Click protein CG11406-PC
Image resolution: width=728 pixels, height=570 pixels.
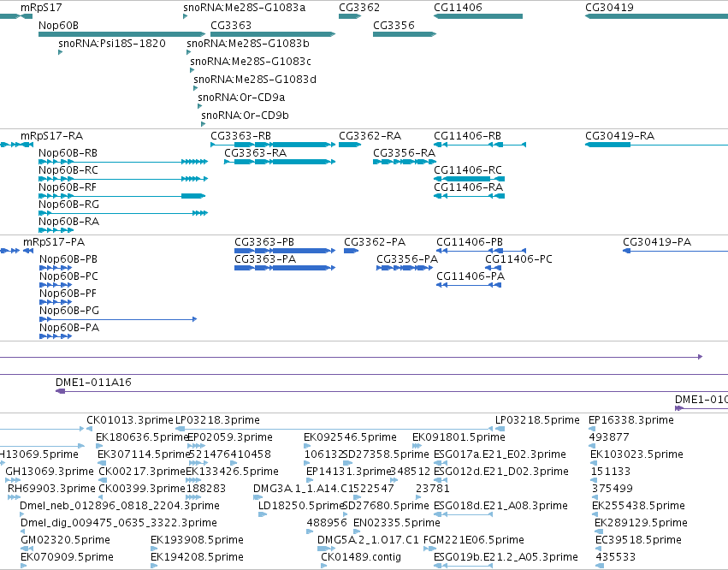coord(518,259)
